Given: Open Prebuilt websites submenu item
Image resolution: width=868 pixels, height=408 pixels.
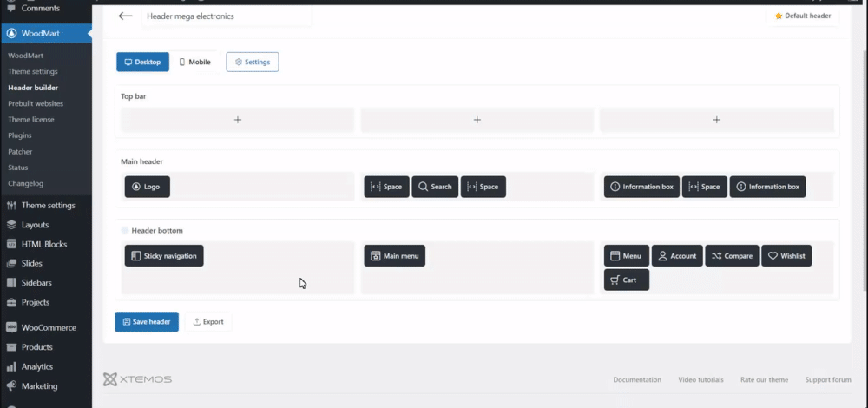Looking at the screenshot, I should pyautogui.click(x=36, y=103).
